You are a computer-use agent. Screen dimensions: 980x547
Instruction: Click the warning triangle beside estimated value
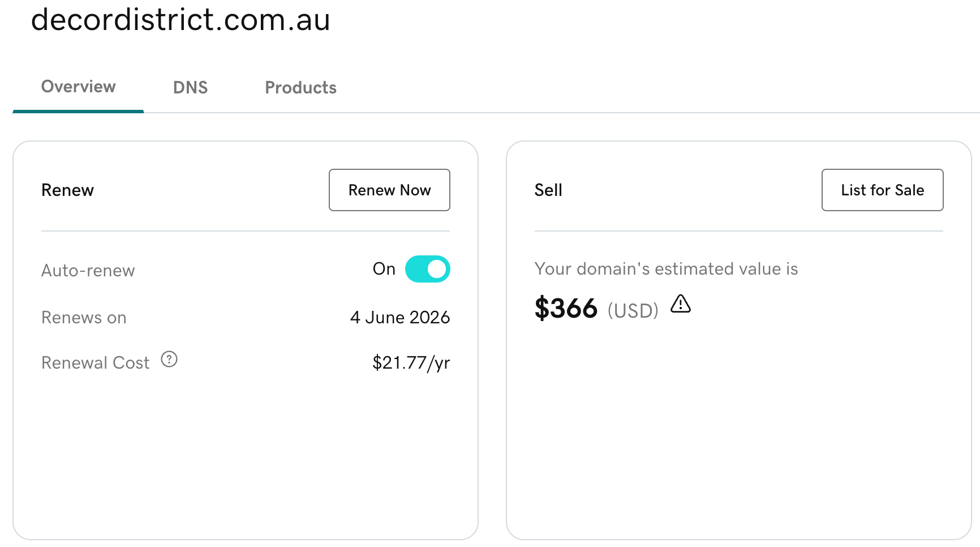click(681, 304)
